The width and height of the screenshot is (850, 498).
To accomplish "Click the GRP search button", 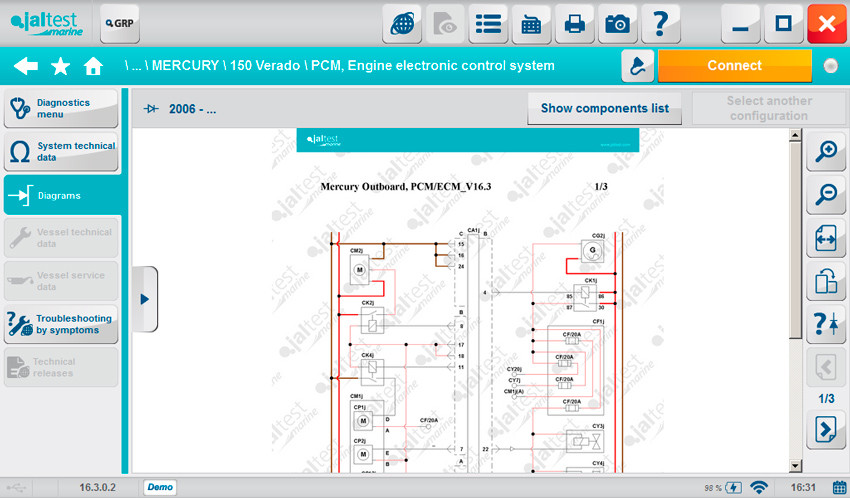I will coord(120,22).
